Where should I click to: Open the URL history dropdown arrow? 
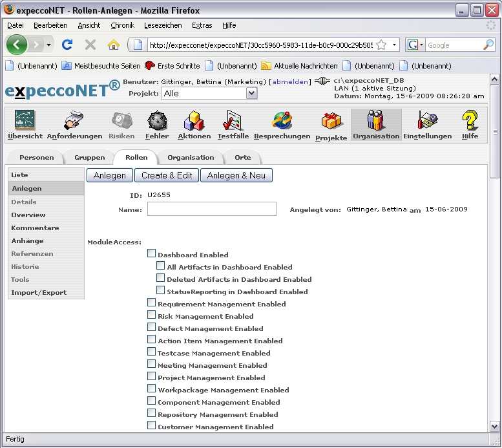tap(395, 45)
